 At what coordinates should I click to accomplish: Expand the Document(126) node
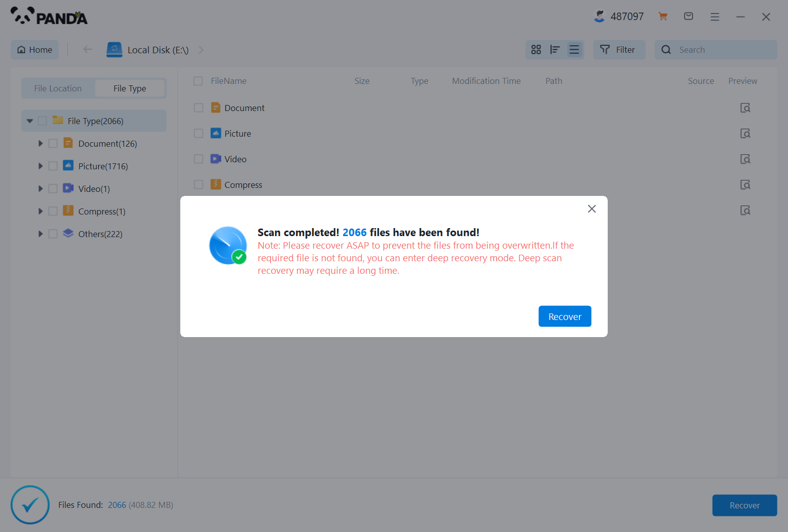click(40, 144)
